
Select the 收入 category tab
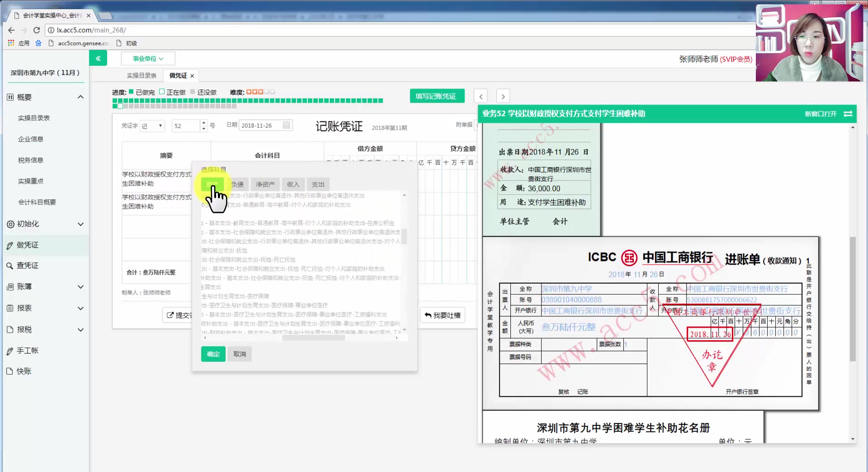coord(293,184)
